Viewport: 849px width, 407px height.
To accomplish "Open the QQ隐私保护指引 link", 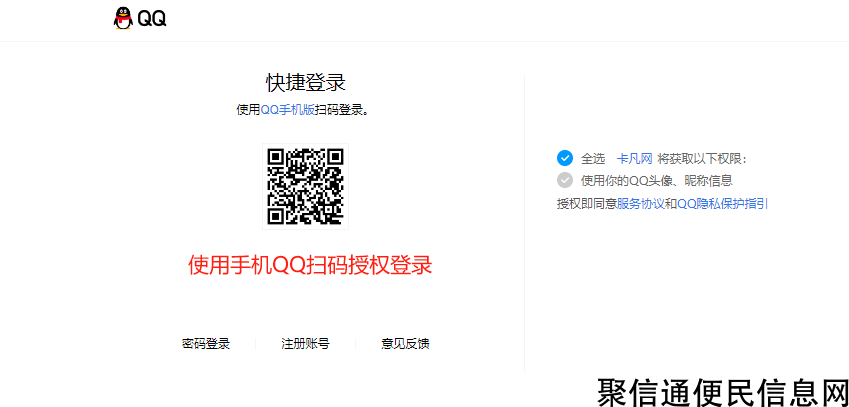I will [x=723, y=204].
